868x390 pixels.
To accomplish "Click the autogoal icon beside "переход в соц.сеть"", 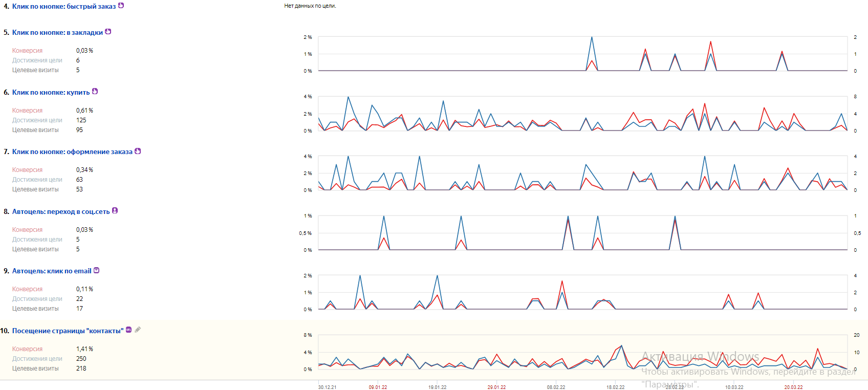I will (x=115, y=210).
